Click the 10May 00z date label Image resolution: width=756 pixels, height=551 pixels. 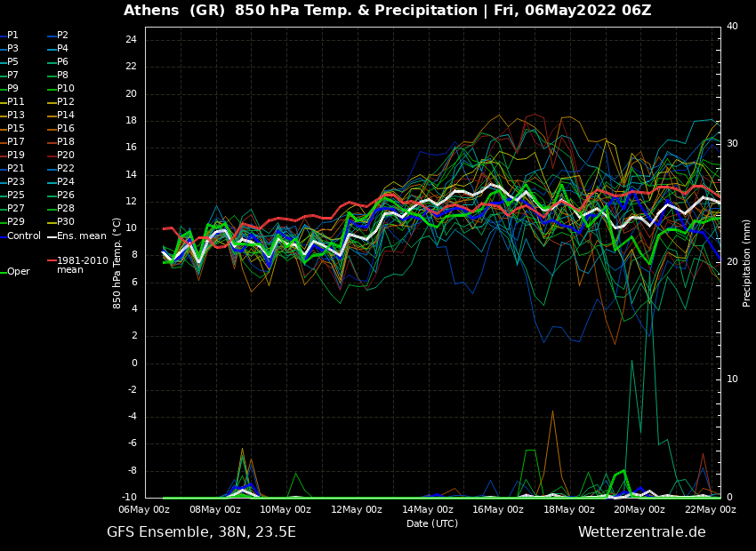(286, 510)
